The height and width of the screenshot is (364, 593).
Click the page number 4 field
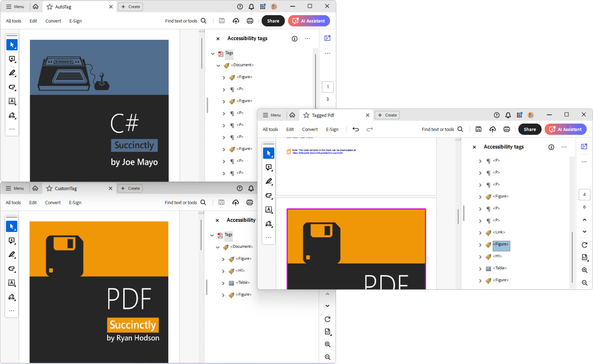pos(584,195)
